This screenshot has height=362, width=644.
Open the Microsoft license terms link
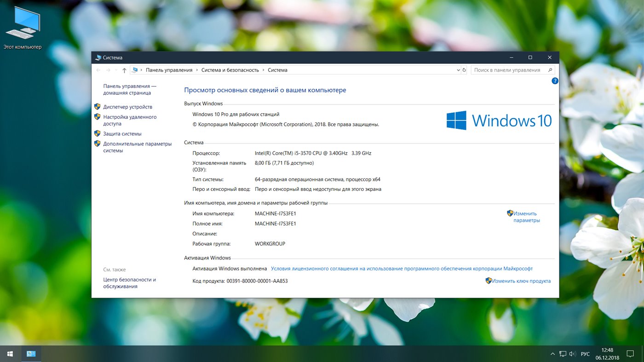click(x=402, y=269)
